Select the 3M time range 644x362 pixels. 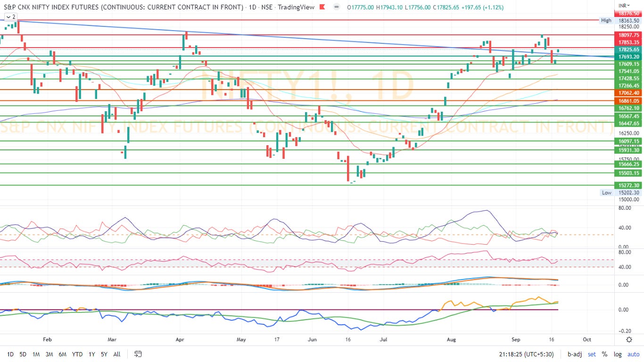49,354
